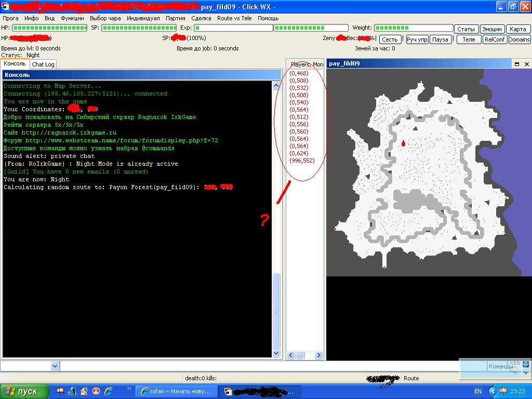The image size is (532, 399).
Task: Expand hidden tray icons arrow
Action: pos(493,391)
